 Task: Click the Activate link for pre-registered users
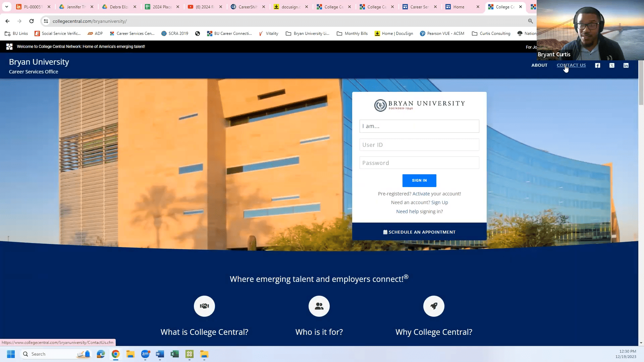tap(421, 194)
